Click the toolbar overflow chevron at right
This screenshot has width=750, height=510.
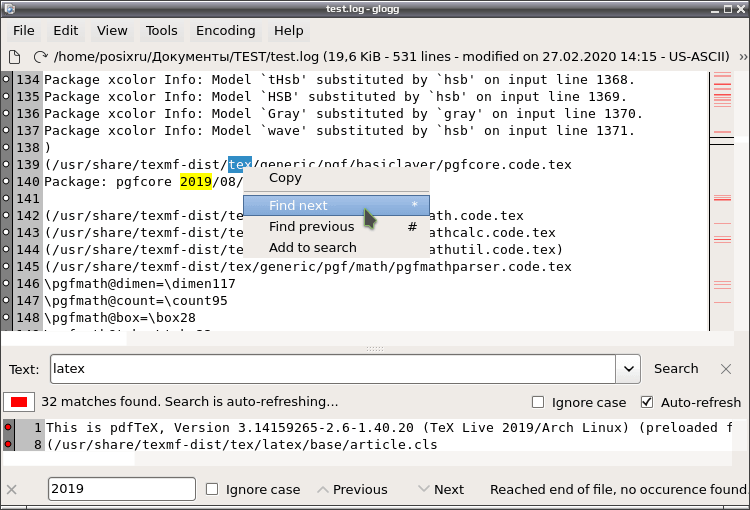743,57
